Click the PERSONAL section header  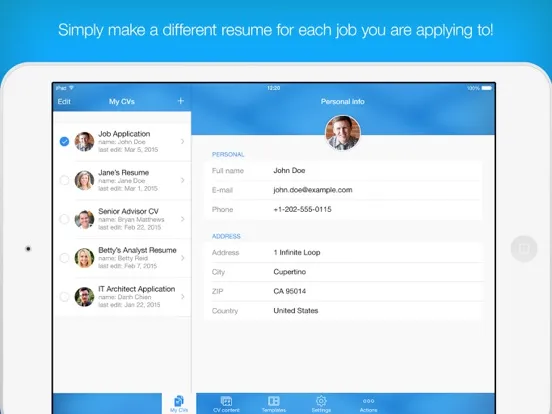tap(228, 155)
